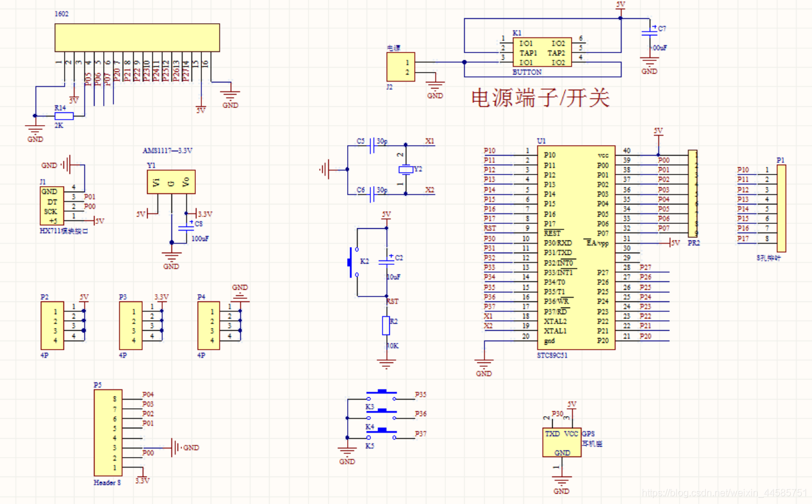This screenshot has height=504, width=812.
Task: Select the P1 eight-pin header
Action: click(x=780, y=208)
